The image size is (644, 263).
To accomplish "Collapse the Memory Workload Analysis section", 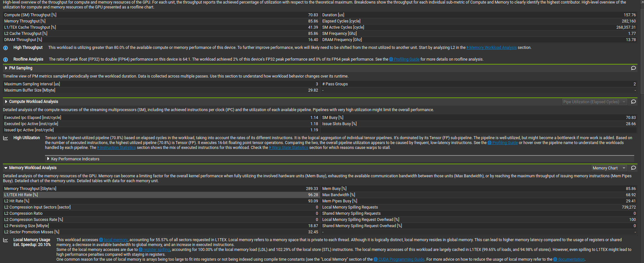I will click(x=6, y=168).
